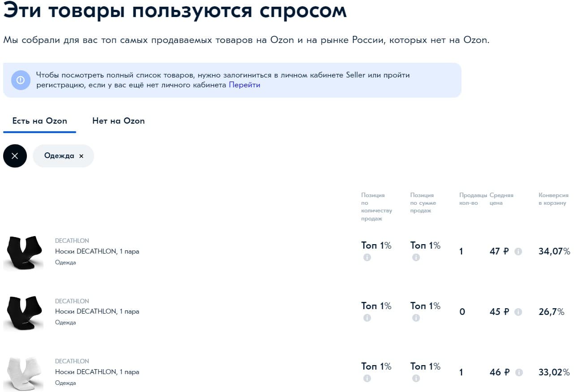574x392 pixels.
Task: Click sellers count 0 in 45 ₽ row
Action: (x=462, y=312)
